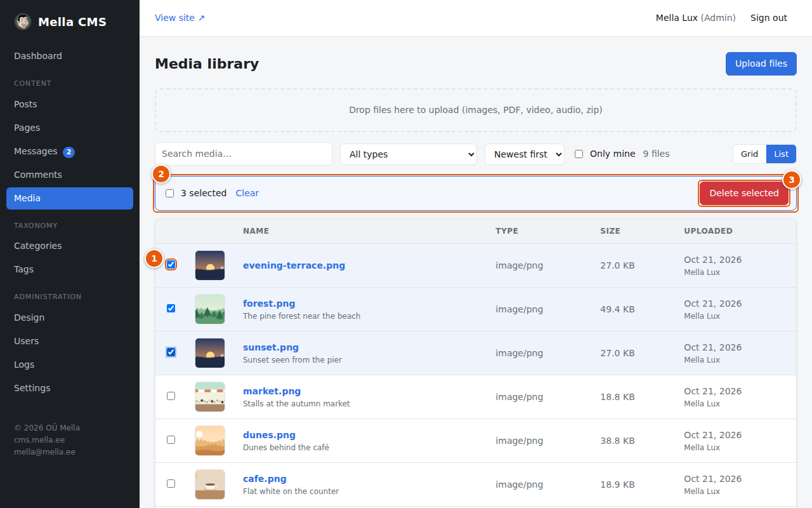Open Pages in the sidebar
Viewport: 812px width, 508px height.
(70, 128)
